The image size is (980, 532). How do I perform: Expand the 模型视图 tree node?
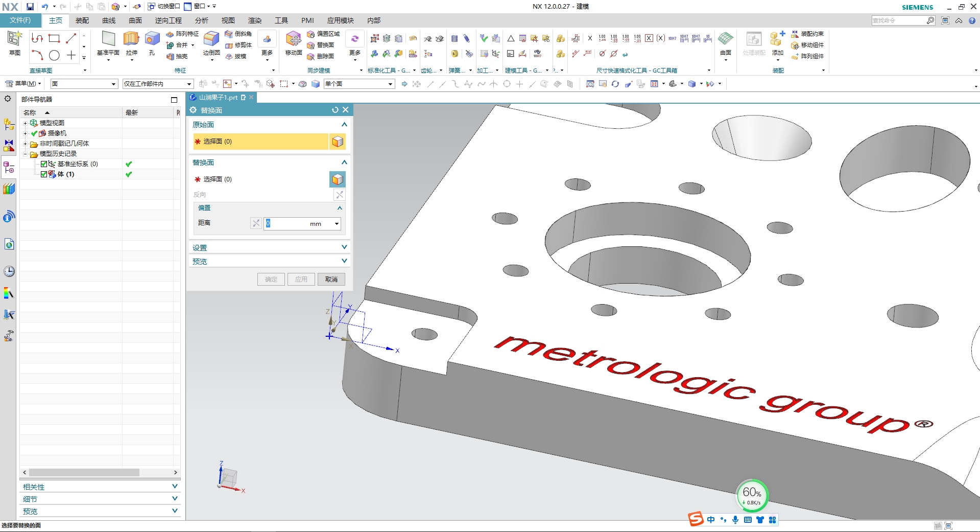click(x=25, y=123)
